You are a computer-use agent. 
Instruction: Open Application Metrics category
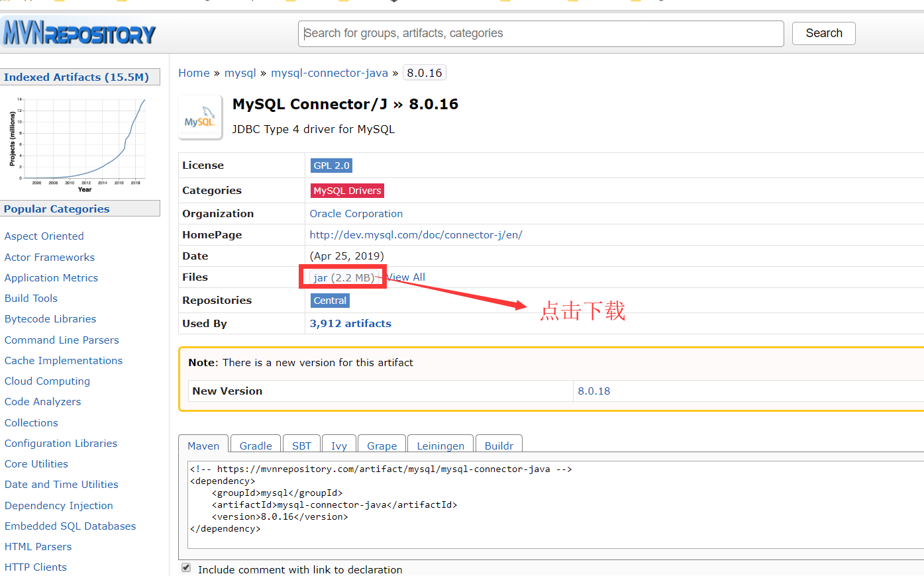pos(51,278)
